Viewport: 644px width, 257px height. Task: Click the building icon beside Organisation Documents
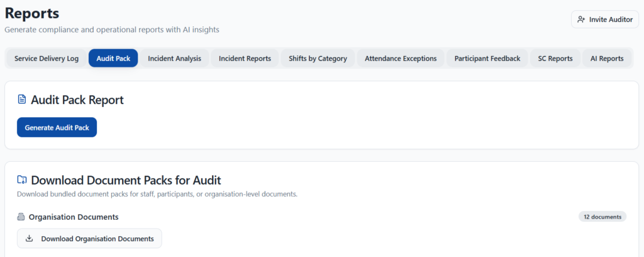point(21,217)
